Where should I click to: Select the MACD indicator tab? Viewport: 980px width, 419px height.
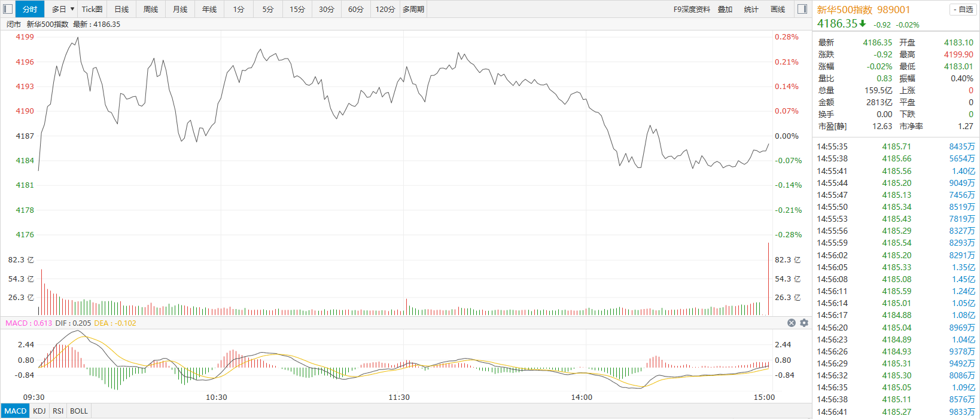[16, 411]
